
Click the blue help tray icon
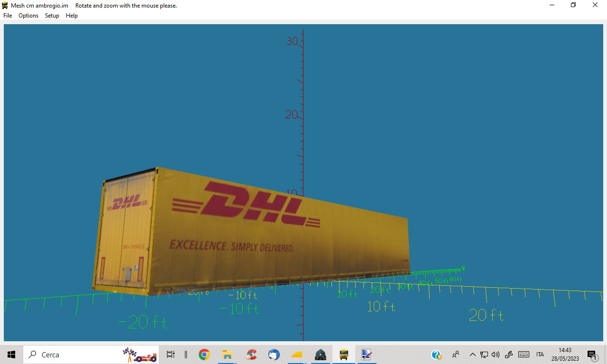click(436, 355)
